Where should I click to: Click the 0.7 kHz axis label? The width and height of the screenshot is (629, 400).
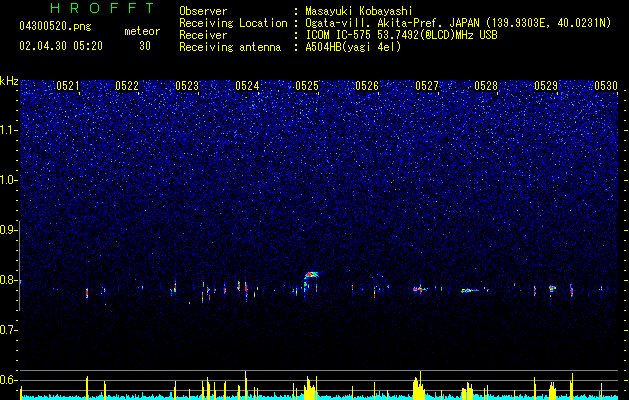(9, 330)
